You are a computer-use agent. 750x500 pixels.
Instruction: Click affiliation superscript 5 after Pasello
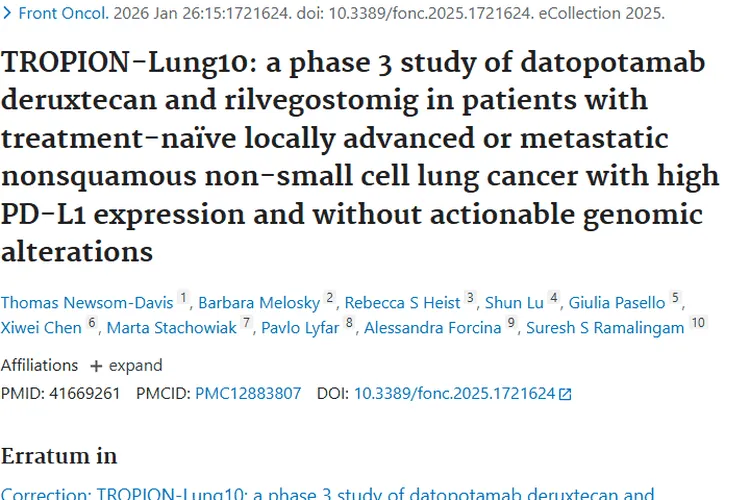(x=675, y=298)
